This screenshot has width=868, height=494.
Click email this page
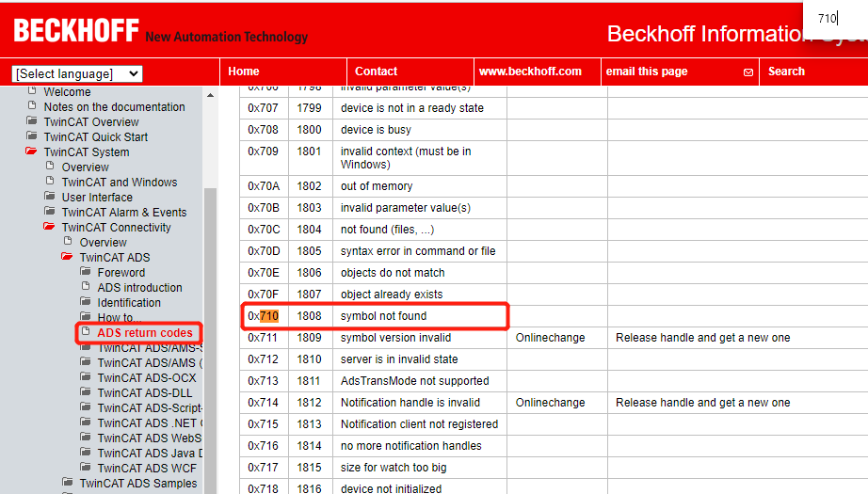pyautogui.click(x=647, y=72)
